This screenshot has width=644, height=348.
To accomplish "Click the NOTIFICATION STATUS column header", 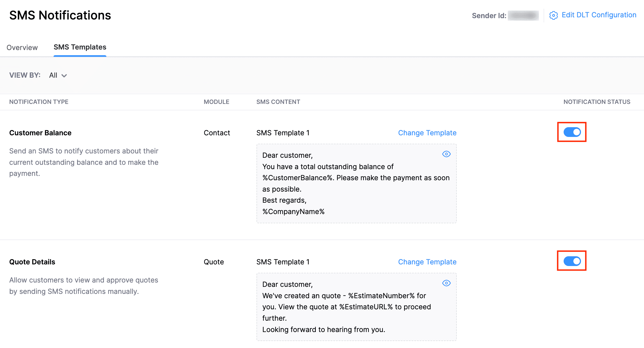I will [x=597, y=102].
